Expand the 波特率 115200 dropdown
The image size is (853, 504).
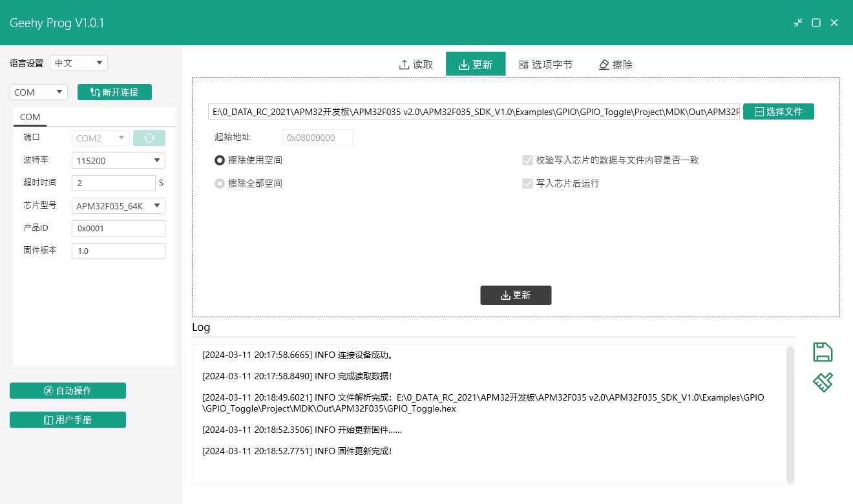coord(118,160)
